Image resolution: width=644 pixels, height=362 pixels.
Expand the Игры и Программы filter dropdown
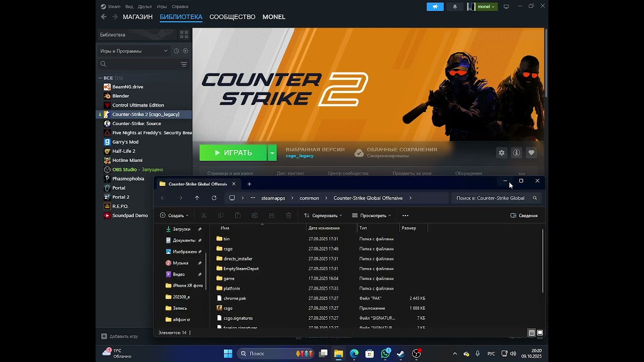(134, 51)
